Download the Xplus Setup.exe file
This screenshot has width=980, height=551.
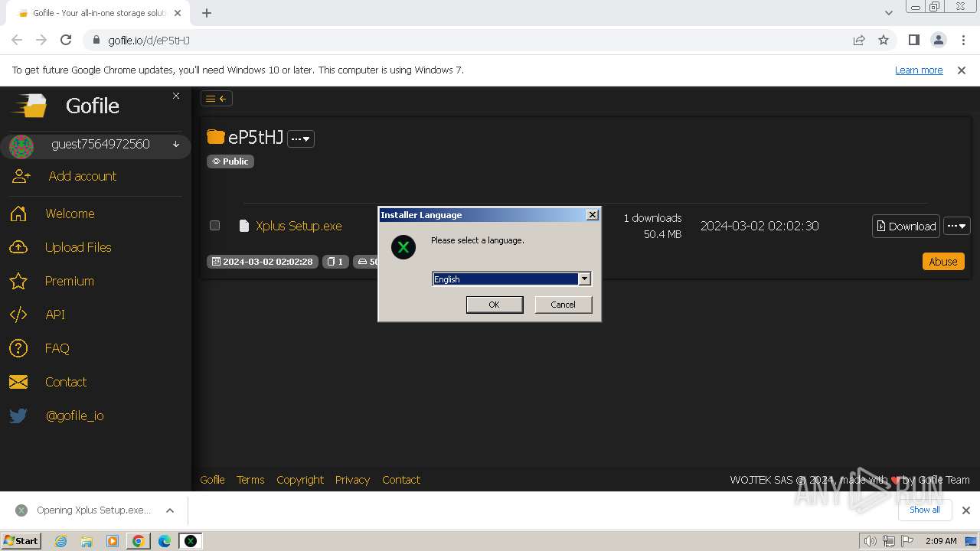tap(906, 226)
